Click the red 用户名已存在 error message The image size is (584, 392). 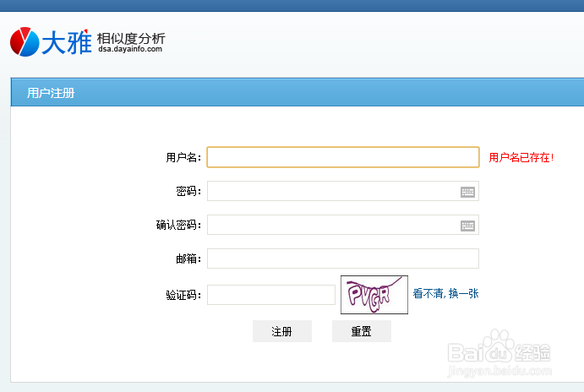(x=521, y=158)
